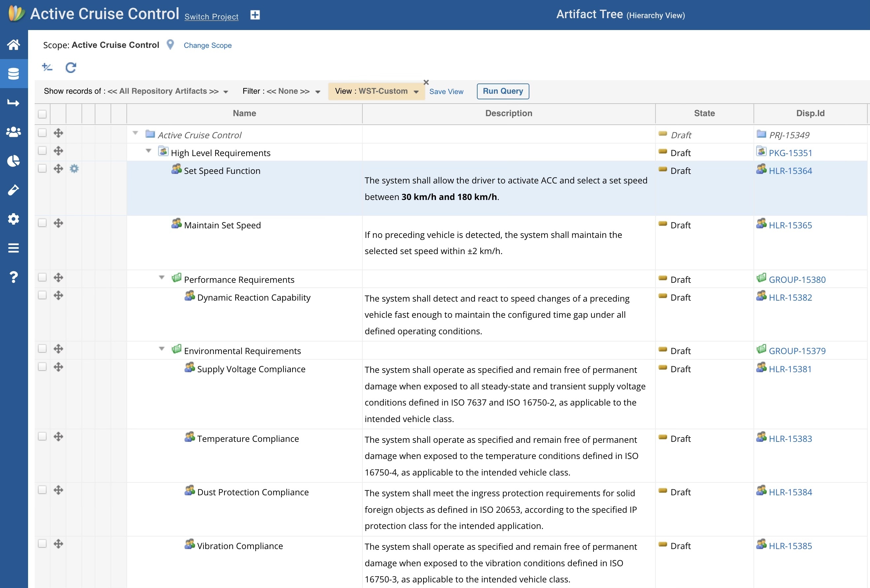
Task: Click the Run Query button
Action: (502, 91)
